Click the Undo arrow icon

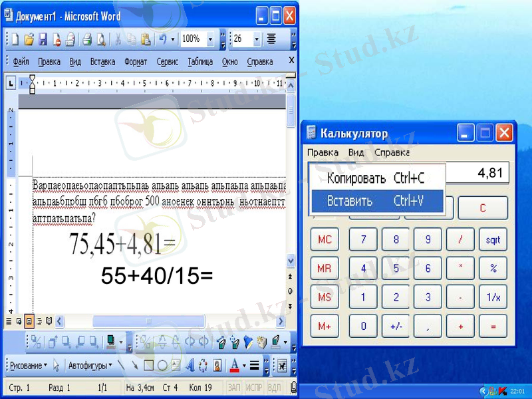(162, 39)
